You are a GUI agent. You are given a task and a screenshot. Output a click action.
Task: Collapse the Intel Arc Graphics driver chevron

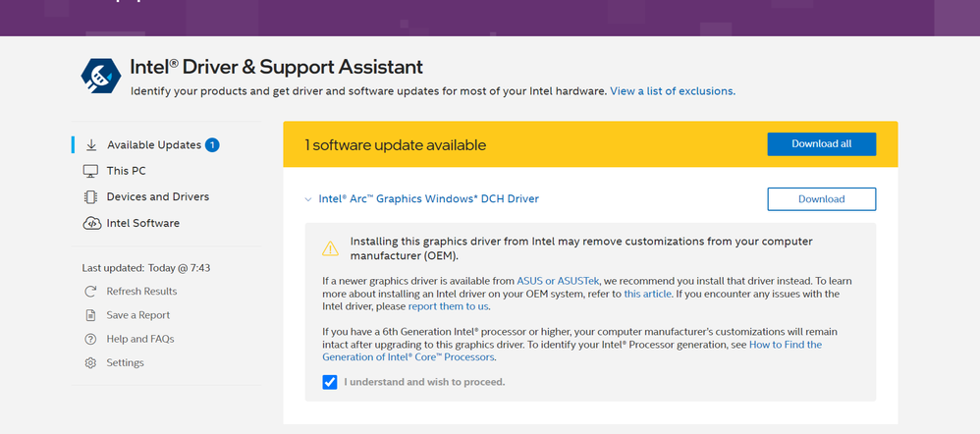(307, 199)
